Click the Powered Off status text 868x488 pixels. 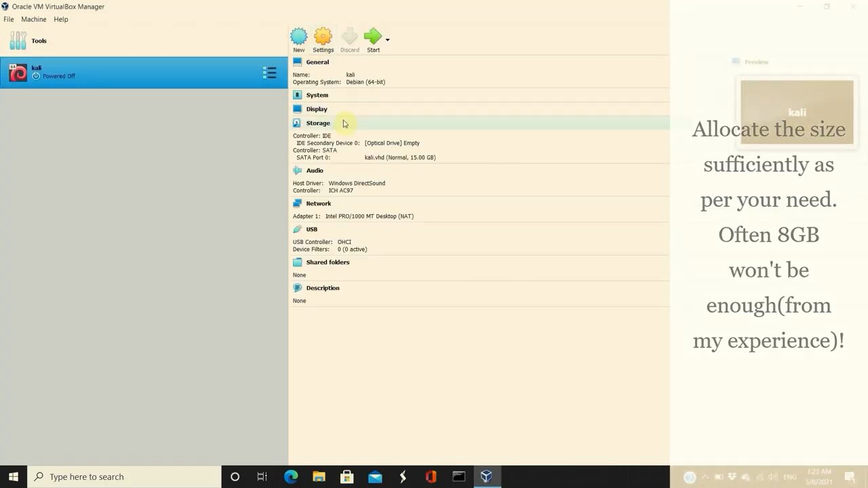click(x=59, y=76)
